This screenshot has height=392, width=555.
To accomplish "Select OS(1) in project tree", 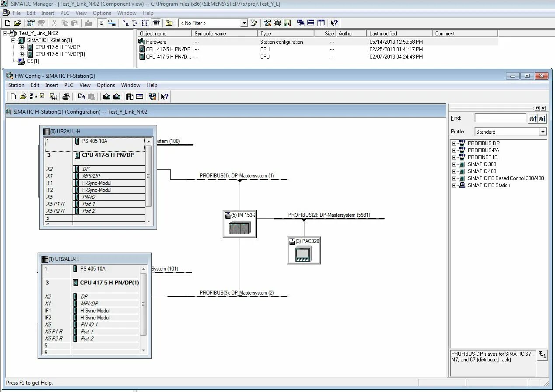I will (33, 61).
